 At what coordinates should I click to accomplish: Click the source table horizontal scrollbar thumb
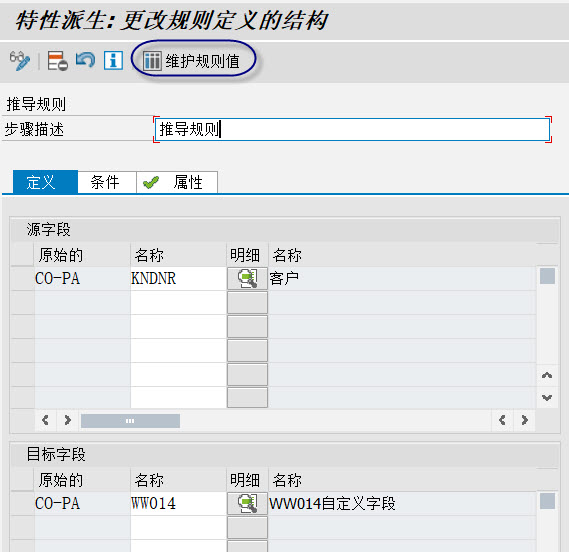[130, 421]
